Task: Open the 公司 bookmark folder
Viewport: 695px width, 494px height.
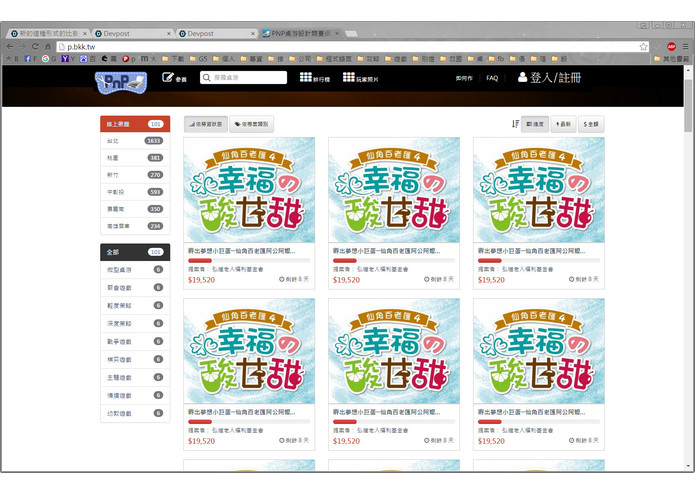Action: [300, 58]
